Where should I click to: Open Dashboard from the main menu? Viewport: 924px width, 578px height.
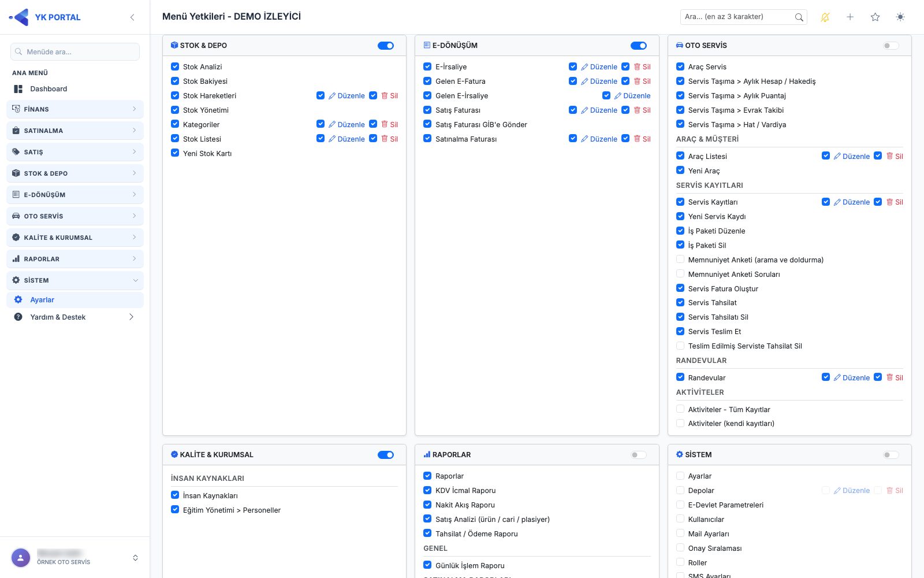point(75,89)
